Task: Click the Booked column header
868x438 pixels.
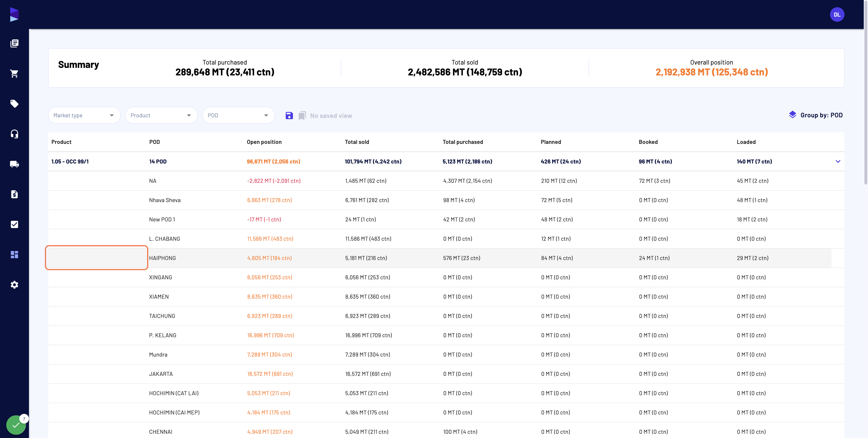Action: pyautogui.click(x=648, y=142)
